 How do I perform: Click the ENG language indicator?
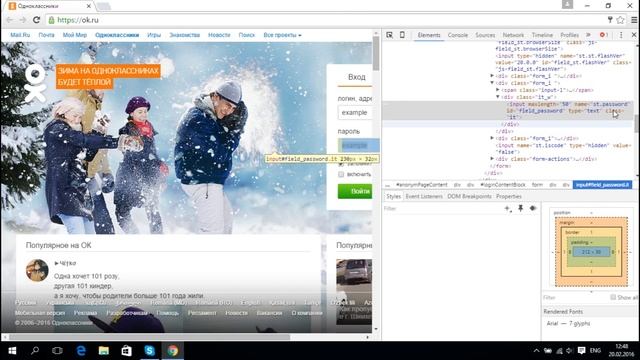[x=595, y=351]
